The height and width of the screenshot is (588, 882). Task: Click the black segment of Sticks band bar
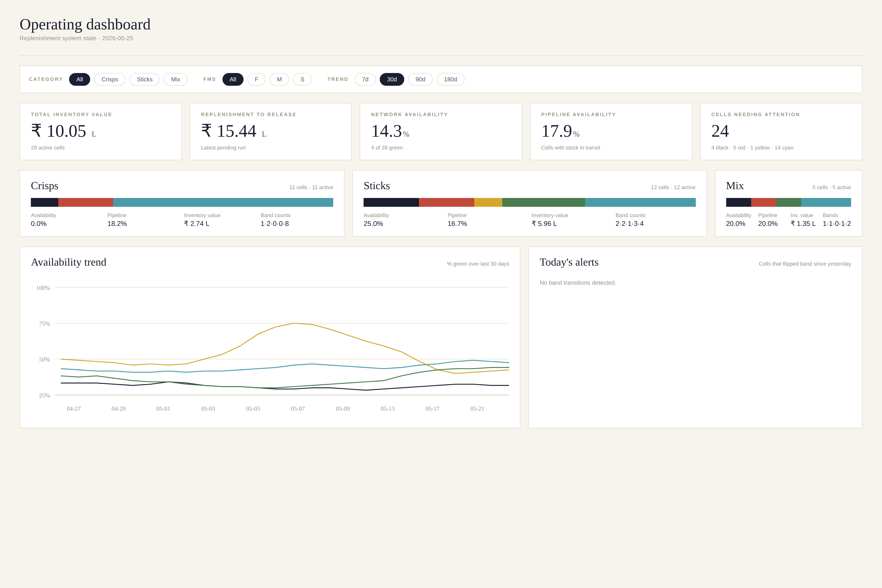(x=391, y=203)
